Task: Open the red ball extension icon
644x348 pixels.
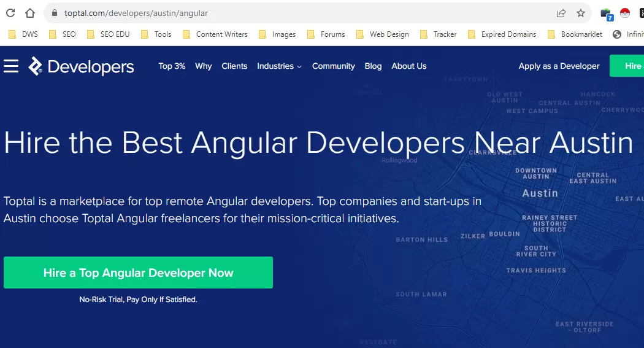Action: tap(625, 13)
